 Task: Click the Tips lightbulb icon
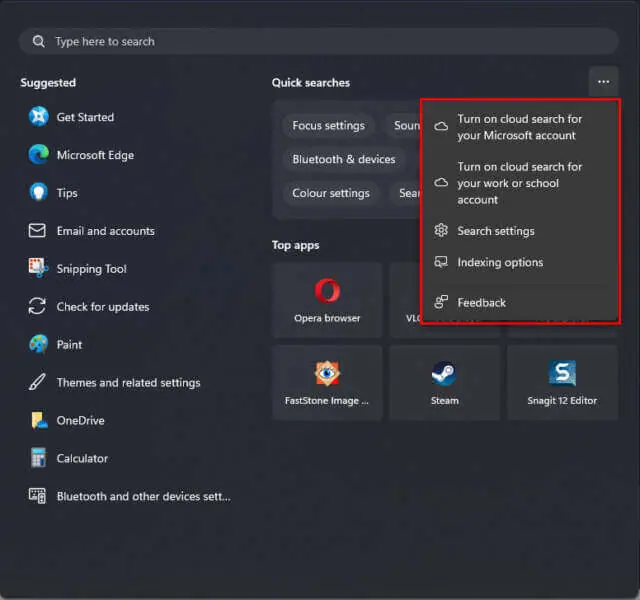point(38,192)
